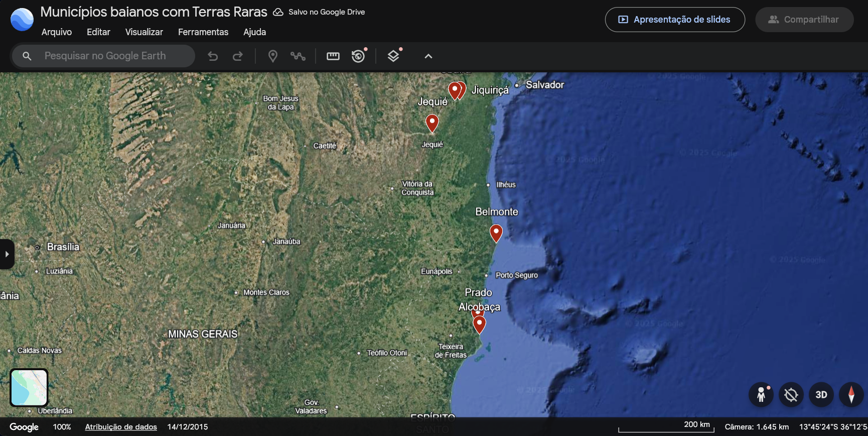Screen dimensions: 868x436
Task: Open the zoom percentage 100% control
Action: tap(62, 427)
